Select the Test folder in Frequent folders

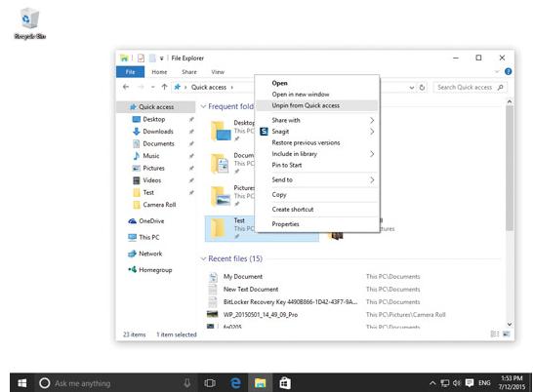pos(262,228)
